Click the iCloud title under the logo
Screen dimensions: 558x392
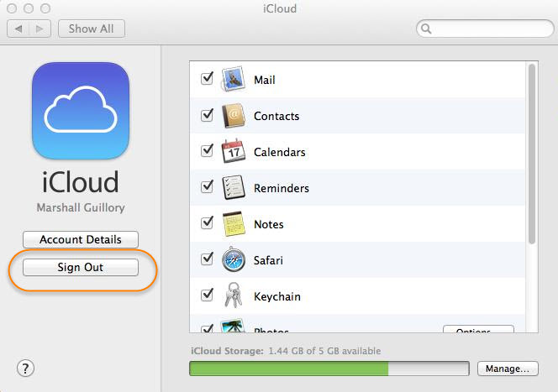[81, 182]
